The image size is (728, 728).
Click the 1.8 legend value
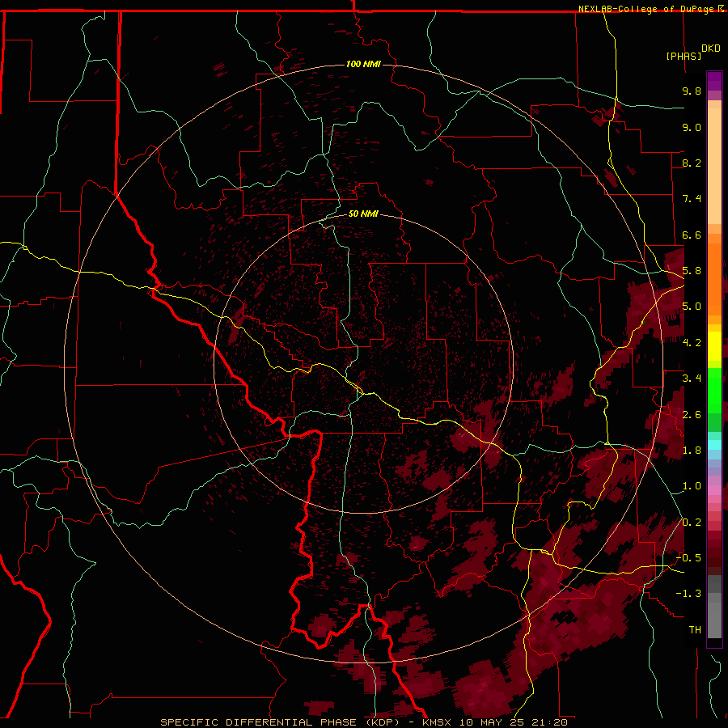pos(692,451)
